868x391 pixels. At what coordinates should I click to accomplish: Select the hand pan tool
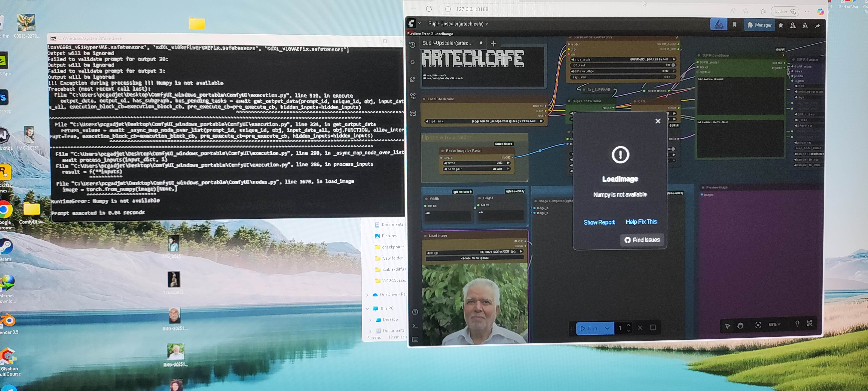[740, 325]
